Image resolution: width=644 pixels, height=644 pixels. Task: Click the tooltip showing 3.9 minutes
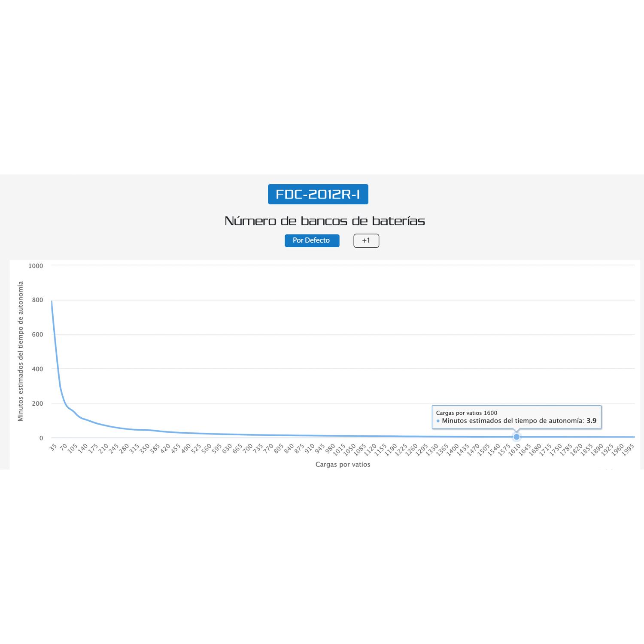[x=516, y=417]
